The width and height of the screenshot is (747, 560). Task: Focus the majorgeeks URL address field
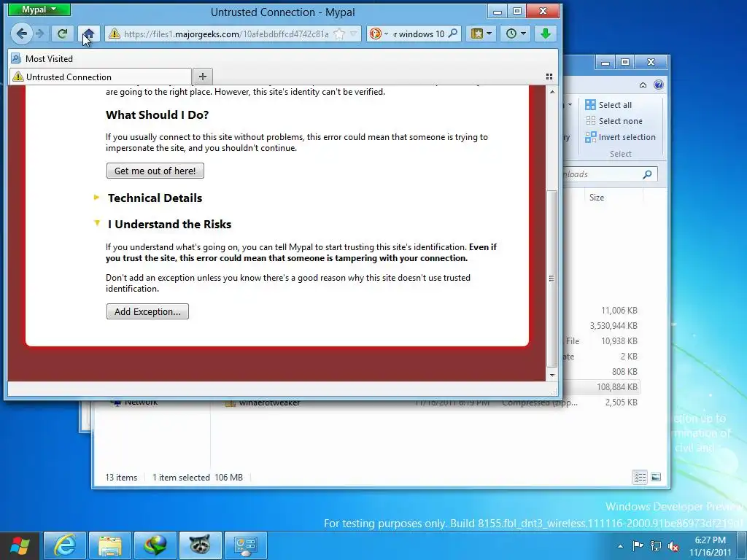pyautogui.click(x=226, y=34)
